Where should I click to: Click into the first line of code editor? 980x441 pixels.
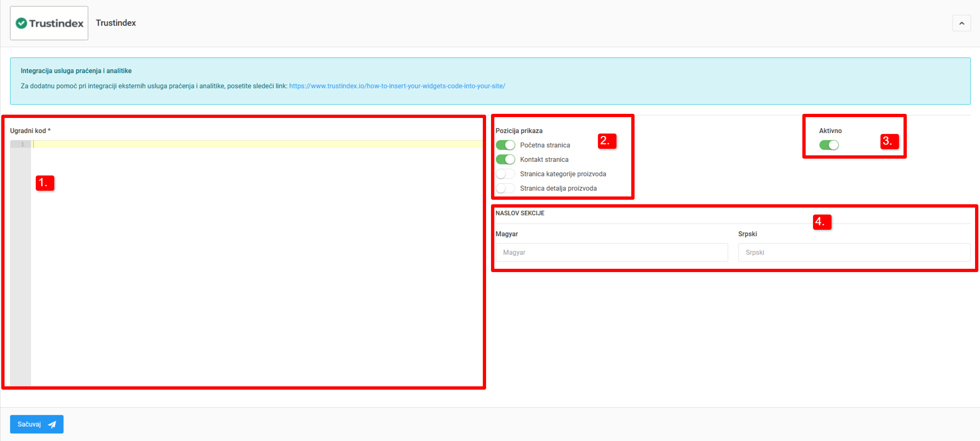(255, 144)
